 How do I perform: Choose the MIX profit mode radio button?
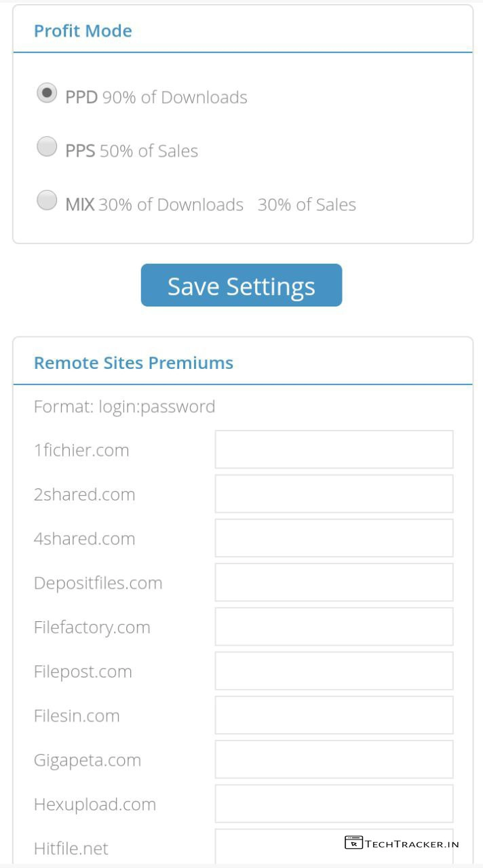47,200
